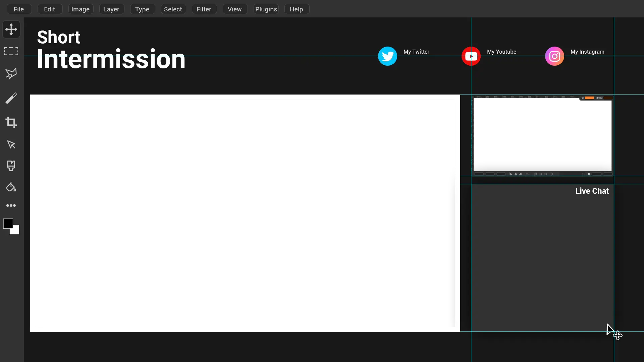Viewport: 644px width, 362px height.
Task: Click the Twitter bird icon
Action: [x=387, y=56]
